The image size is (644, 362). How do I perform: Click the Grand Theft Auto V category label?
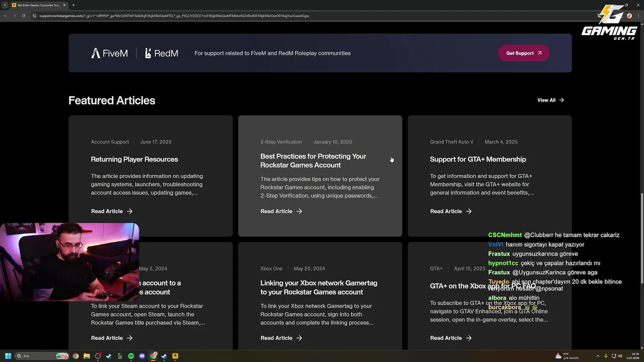[x=452, y=142]
